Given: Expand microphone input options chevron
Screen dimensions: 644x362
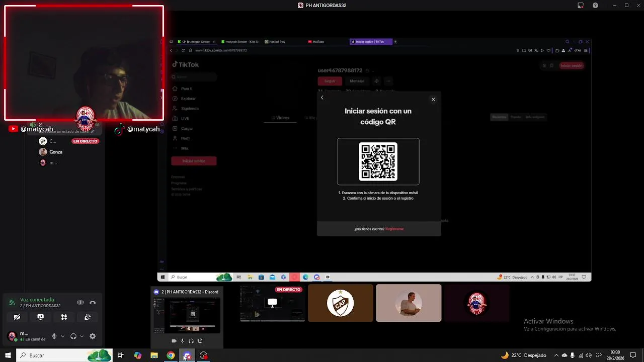Looking at the screenshot, I should pos(62,336).
